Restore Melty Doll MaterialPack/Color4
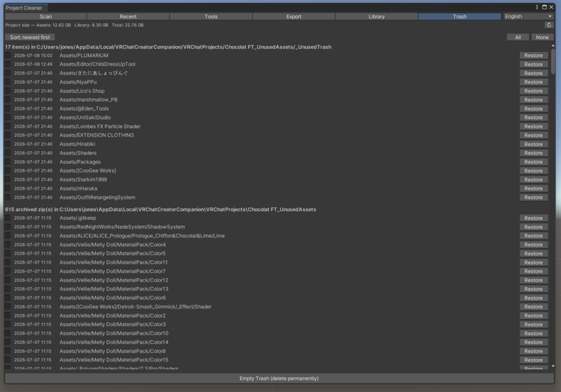Image resolution: width=561 pixels, height=392 pixels. coord(534,245)
